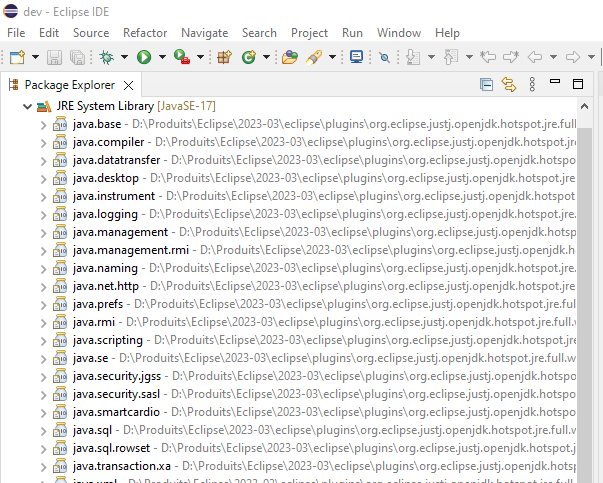
Task: Open the Back history dropdown arrow
Action: click(553, 57)
